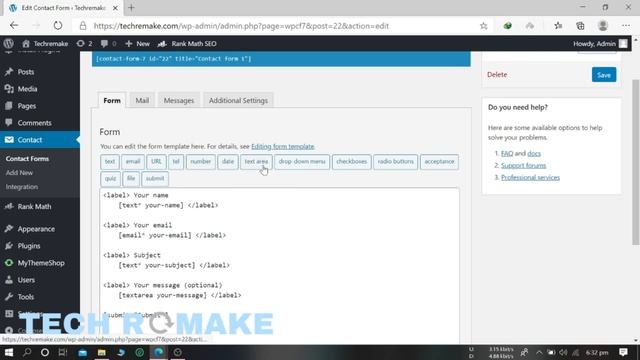Select Contact in sidebar menu
The height and width of the screenshot is (360, 640).
click(40, 140)
